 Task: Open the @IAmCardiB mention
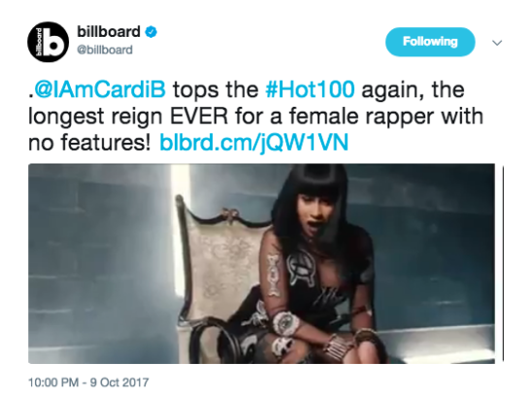100,90
